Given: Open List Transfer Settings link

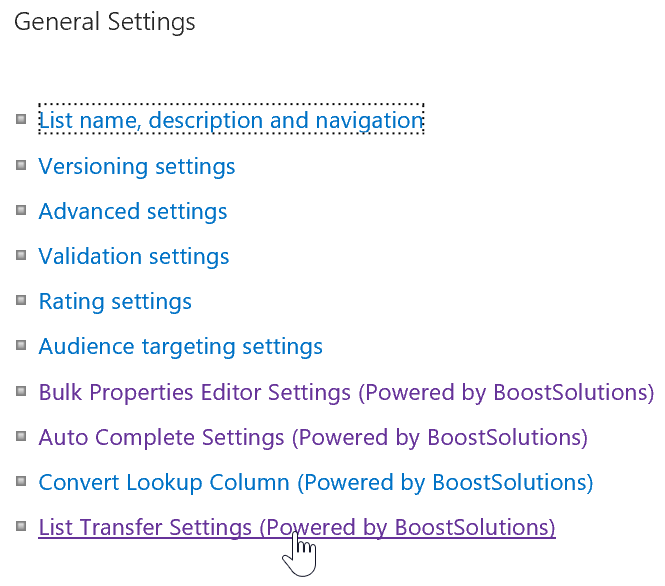Looking at the screenshot, I should pos(297,527).
